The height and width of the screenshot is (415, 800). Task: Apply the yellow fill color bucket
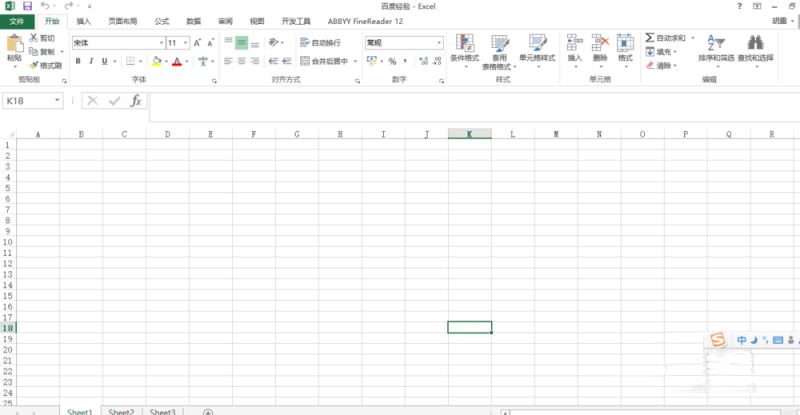pyautogui.click(x=157, y=61)
